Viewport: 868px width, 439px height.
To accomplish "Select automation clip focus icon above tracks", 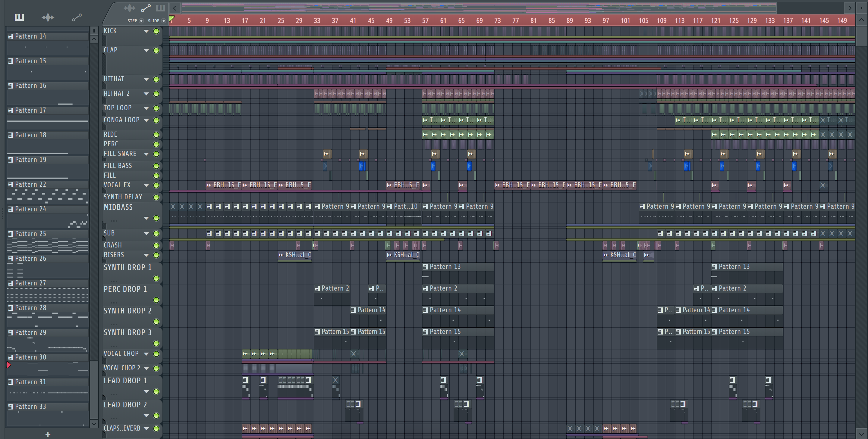I will click(x=146, y=8).
